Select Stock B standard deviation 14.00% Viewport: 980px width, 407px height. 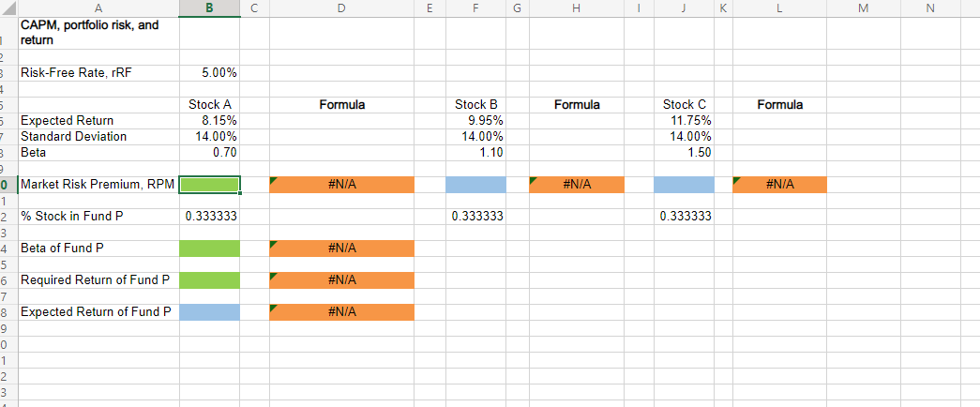click(475, 136)
